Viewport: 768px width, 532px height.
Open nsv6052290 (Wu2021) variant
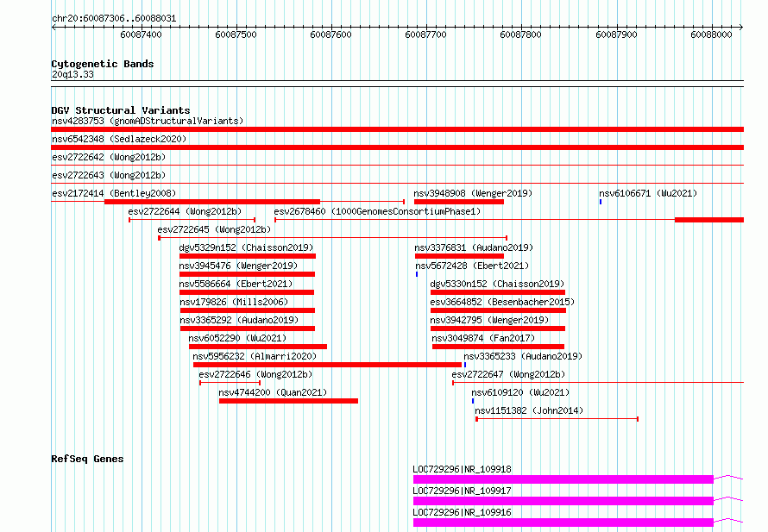[237, 338]
